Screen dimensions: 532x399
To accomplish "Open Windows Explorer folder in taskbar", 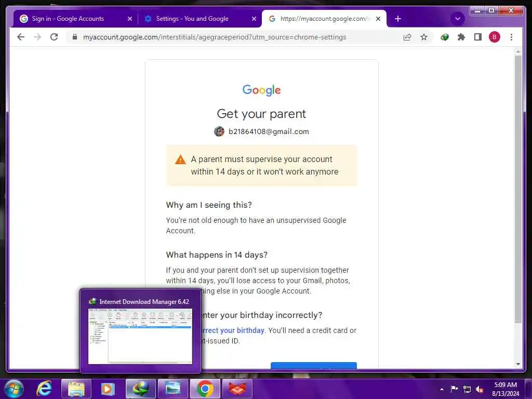I will click(76, 389).
